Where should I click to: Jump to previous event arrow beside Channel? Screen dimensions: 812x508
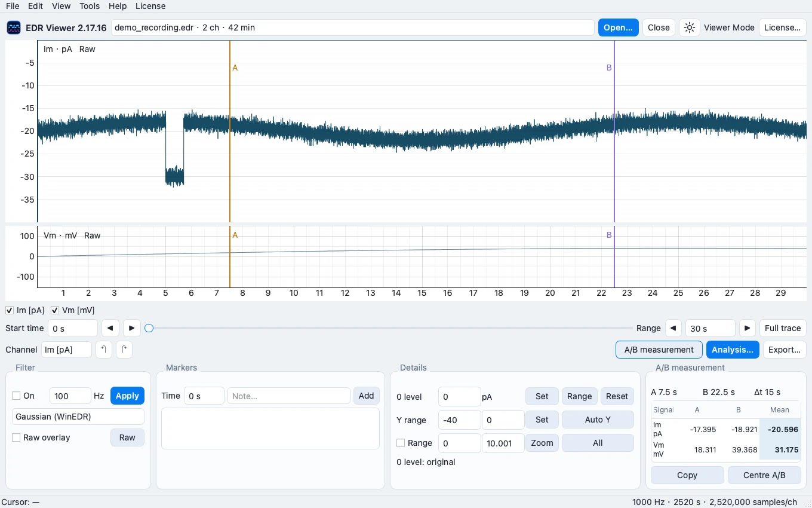(104, 350)
